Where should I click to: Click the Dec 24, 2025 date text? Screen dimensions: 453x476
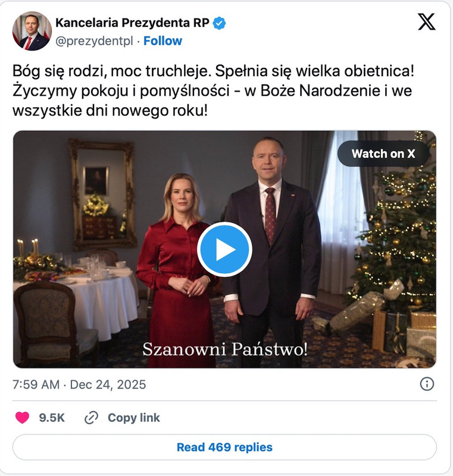(108, 384)
